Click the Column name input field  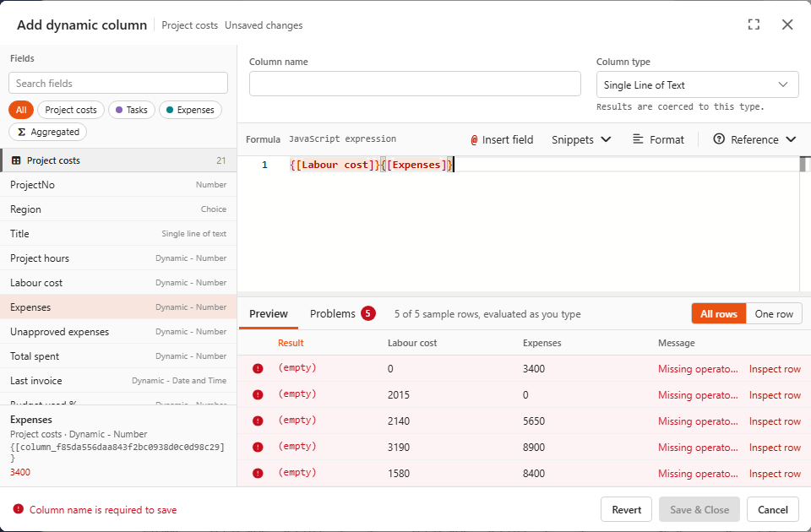coord(415,84)
